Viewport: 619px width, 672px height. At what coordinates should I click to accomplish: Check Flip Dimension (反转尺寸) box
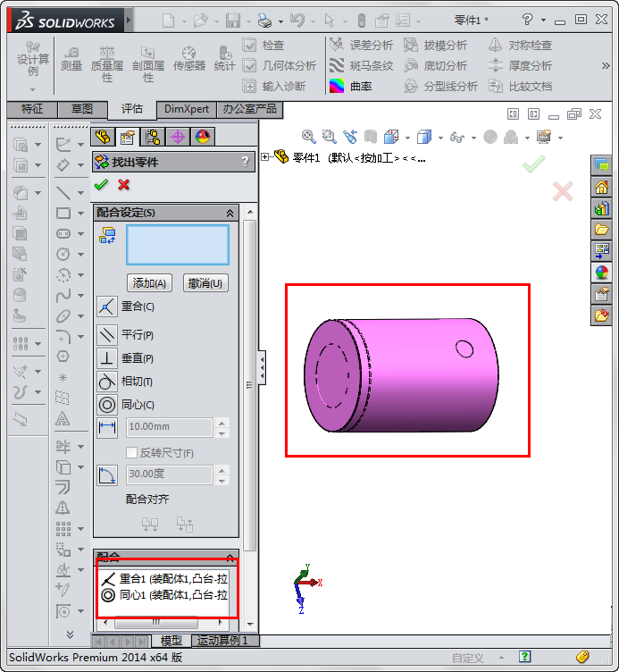[131, 452]
